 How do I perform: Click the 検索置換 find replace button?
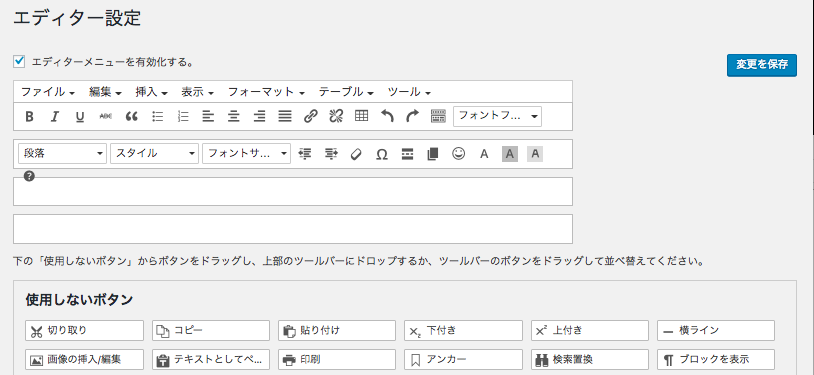tap(590, 359)
